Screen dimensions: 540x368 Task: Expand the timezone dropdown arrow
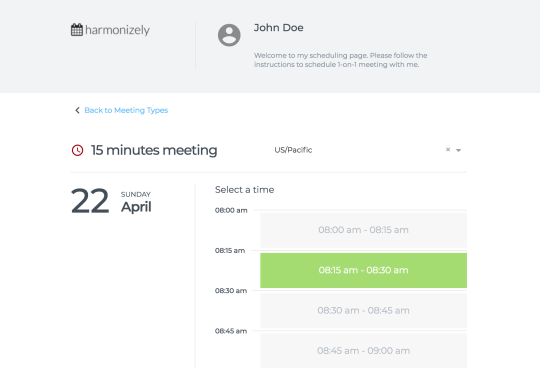(x=458, y=150)
